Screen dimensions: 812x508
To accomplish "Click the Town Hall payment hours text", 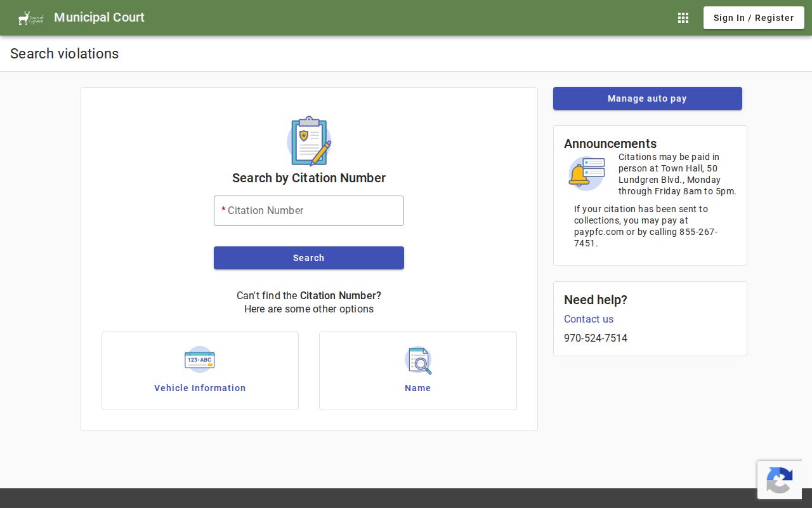I will (x=678, y=174).
